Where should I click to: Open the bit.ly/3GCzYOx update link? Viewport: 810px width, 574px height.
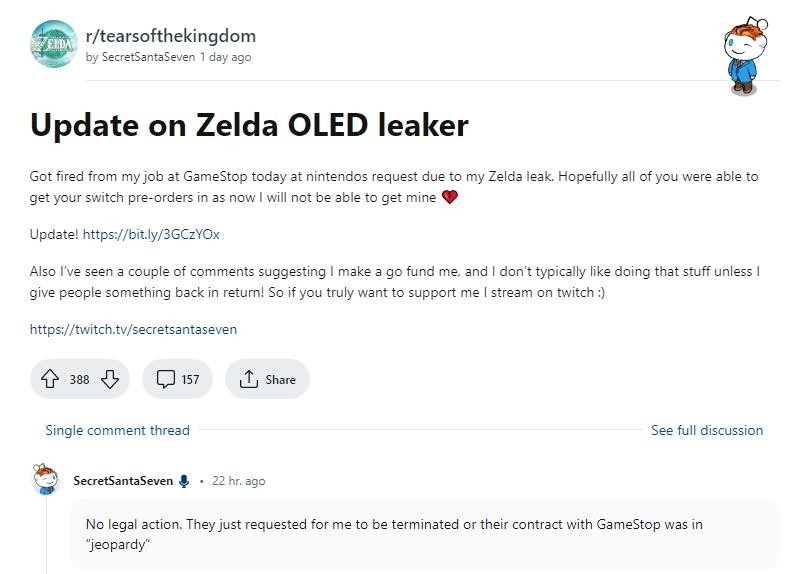pyautogui.click(x=151, y=235)
